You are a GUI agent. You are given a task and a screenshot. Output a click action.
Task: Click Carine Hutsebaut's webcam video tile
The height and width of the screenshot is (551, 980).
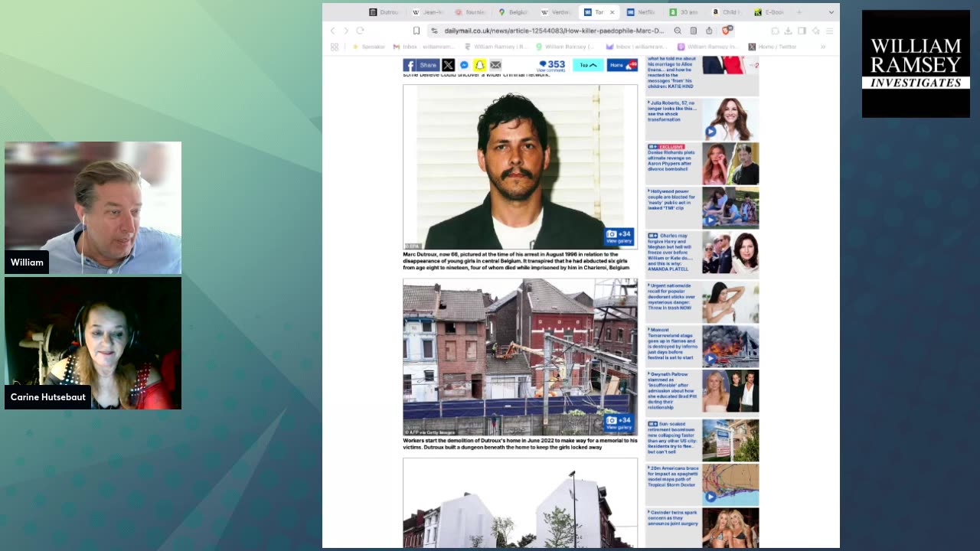point(93,343)
